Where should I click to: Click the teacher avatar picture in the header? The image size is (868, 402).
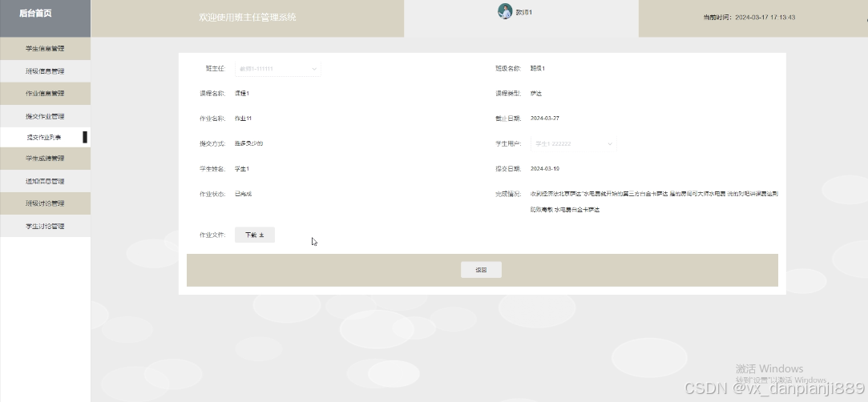tap(504, 11)
